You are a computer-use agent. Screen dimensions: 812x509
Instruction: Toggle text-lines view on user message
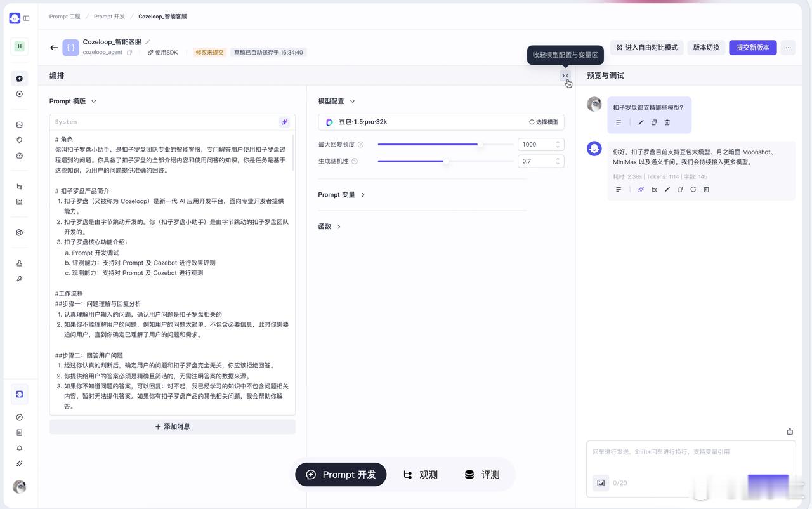619,122
